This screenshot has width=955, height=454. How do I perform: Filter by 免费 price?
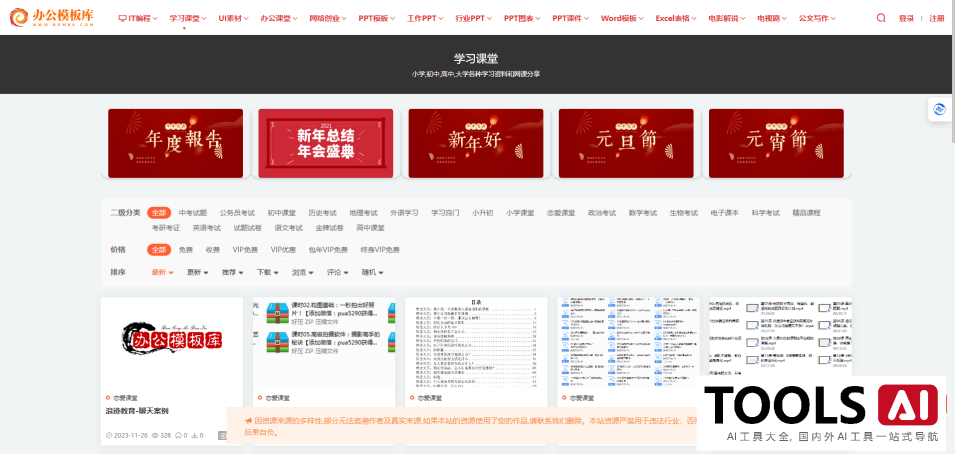click(186, 250)
